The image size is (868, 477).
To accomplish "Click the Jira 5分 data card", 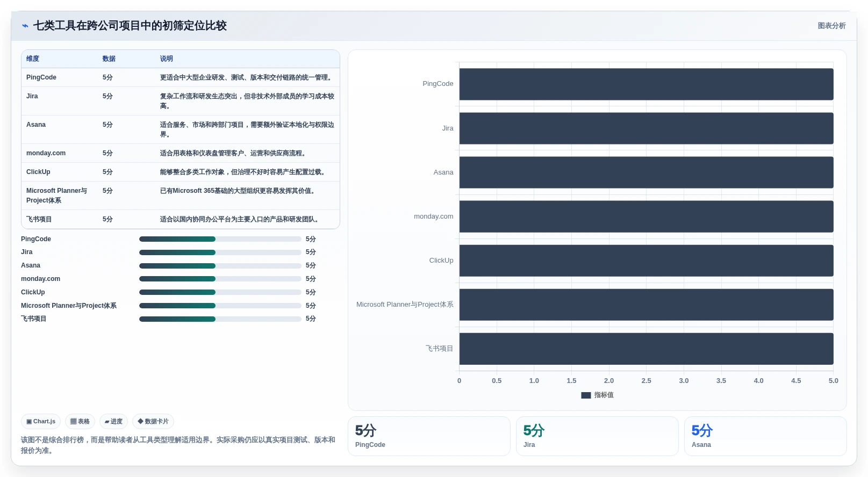I will click(597, 436).
